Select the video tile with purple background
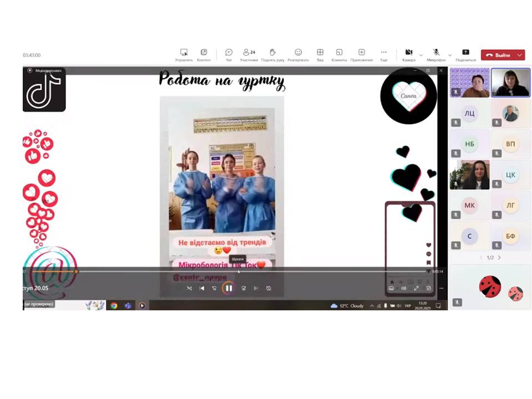 (469, 83)
